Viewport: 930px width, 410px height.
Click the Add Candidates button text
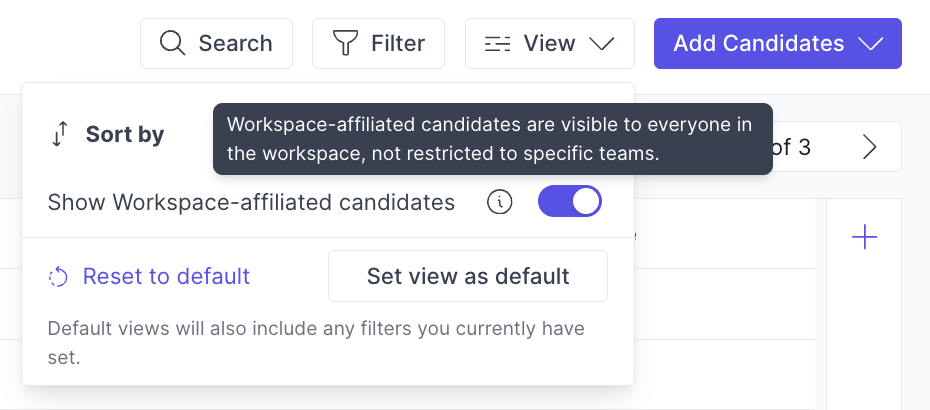(x=758, y=44)
